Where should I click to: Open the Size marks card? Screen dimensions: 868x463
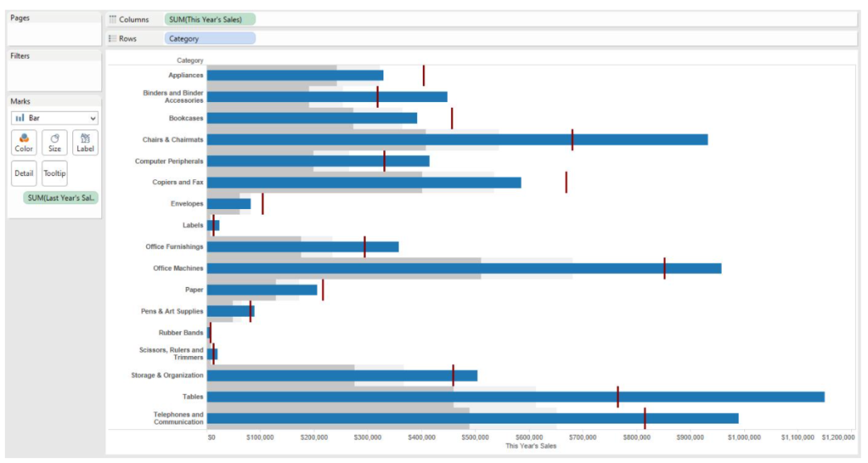[55, 142]
